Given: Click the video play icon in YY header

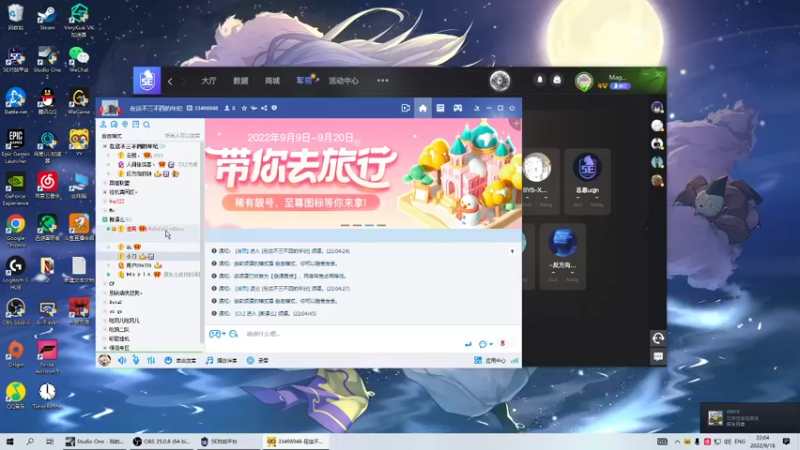Looking at the screenshot, I should 406,108.
